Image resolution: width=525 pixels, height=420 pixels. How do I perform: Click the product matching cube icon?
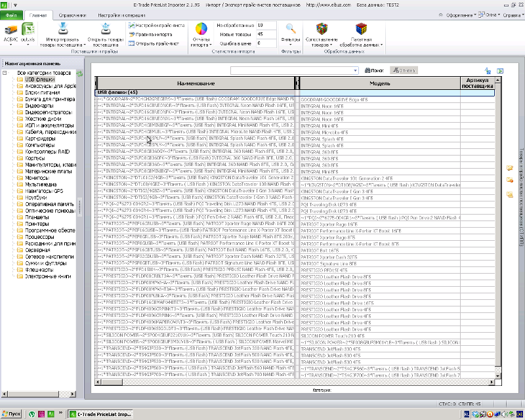point(322,29)
